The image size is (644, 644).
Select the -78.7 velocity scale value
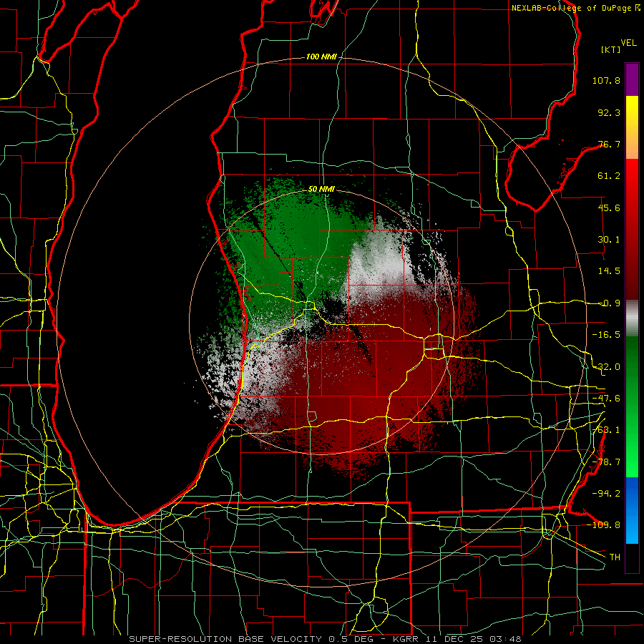click(x=606, y=462)
